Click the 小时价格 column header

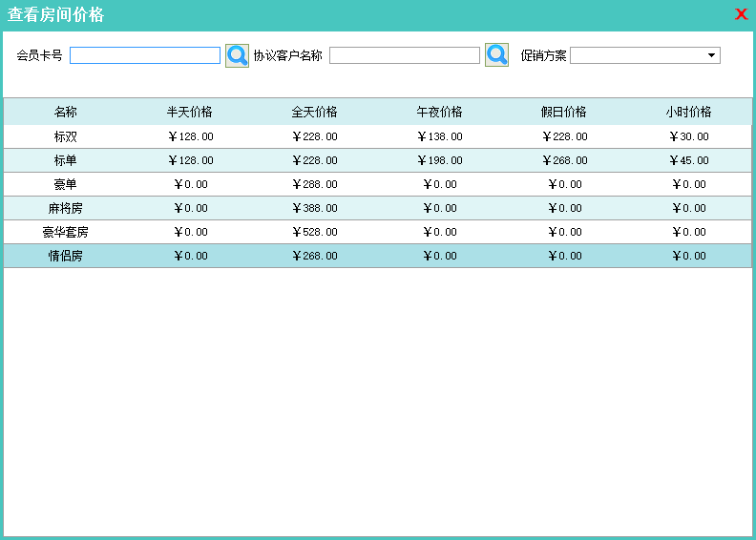click(688, 112)
